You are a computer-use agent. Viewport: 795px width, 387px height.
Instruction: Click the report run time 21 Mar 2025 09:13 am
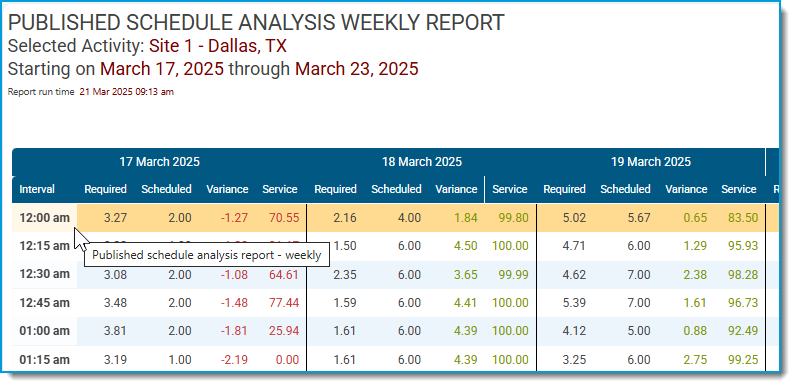coord(126,92)
